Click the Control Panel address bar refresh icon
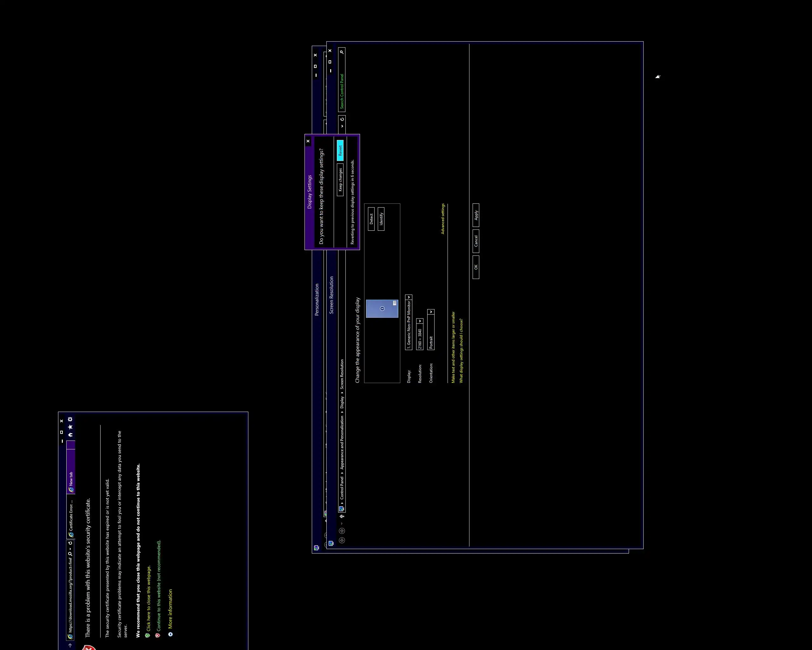 pos(342,119)
